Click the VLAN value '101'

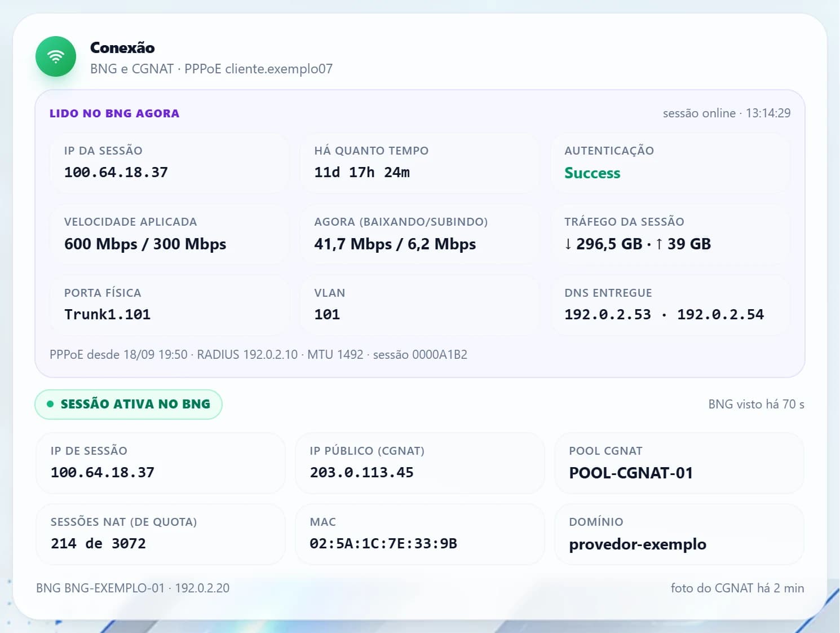(x=327, y=315)
